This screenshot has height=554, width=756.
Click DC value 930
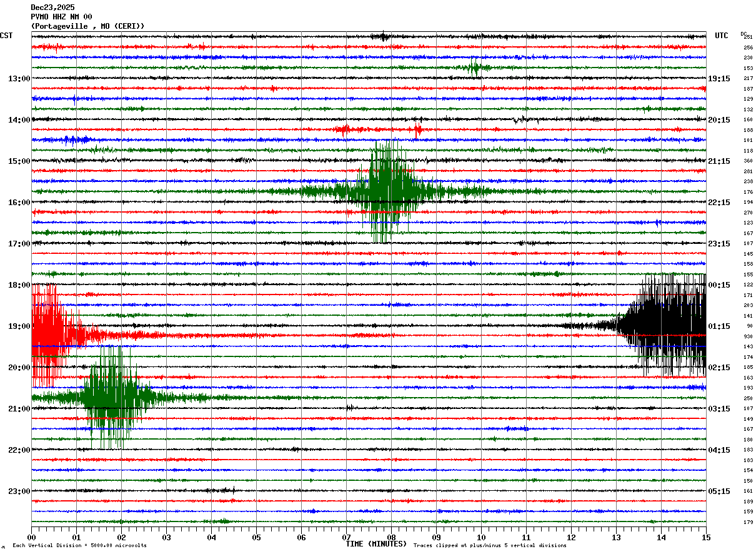[748, 336]
